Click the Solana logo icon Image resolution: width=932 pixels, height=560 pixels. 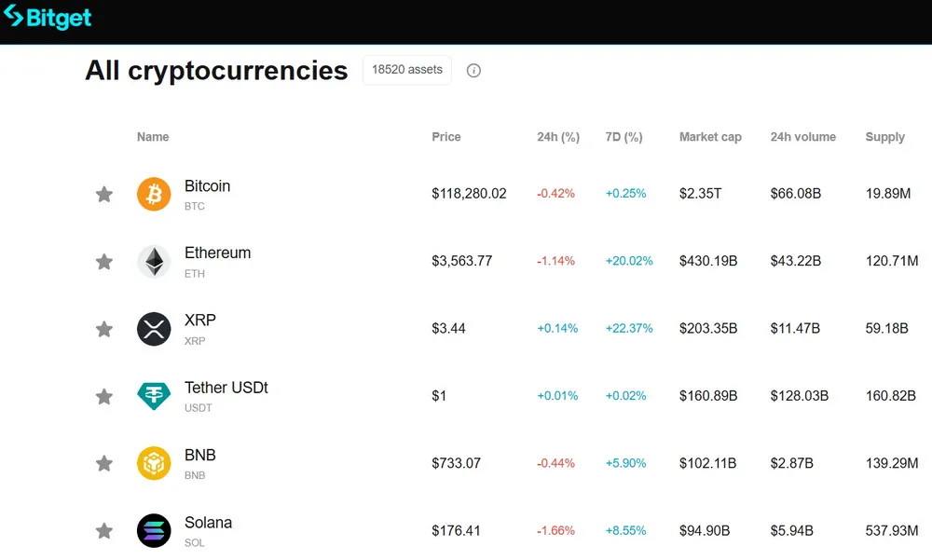[154, 530]
